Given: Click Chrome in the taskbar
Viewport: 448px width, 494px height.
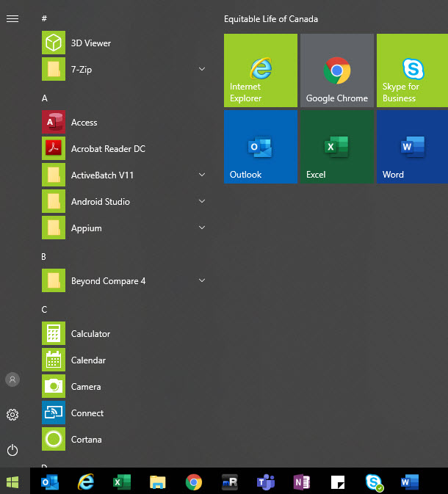Looking at the screenshot, I should click(x=194, y=482).
